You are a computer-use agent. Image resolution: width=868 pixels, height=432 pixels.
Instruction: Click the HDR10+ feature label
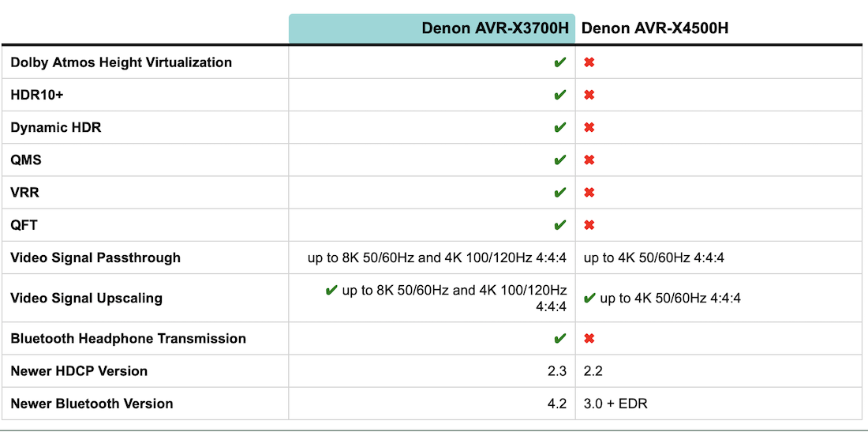(x=37, y=95)
